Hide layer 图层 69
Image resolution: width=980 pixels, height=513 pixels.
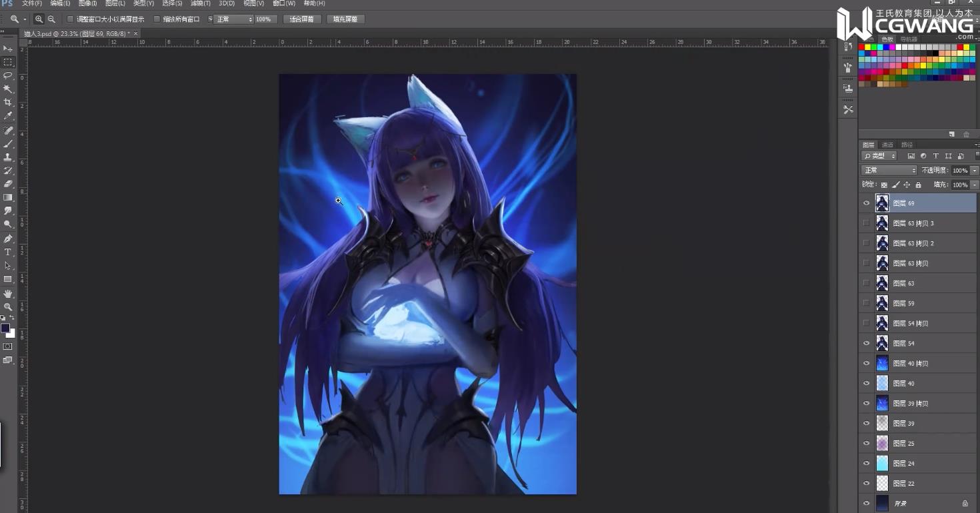coord(867,203)
